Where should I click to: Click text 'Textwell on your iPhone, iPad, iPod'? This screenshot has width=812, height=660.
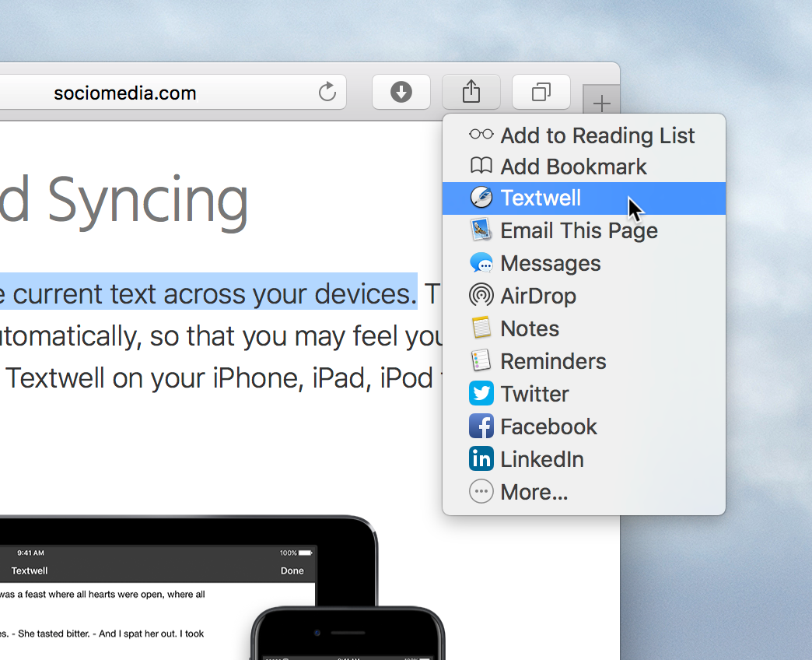219,377
